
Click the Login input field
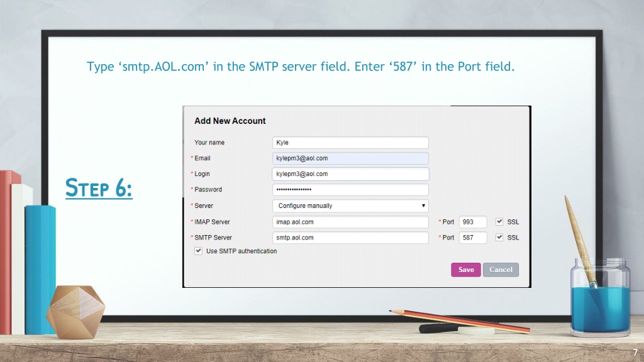click(x=350, y=174)
